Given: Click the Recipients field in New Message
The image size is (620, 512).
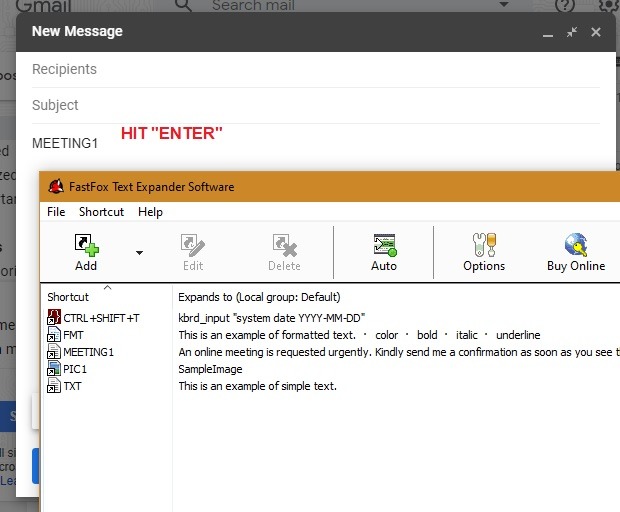Looking at the screenshot, I should (x=316, y=69).
